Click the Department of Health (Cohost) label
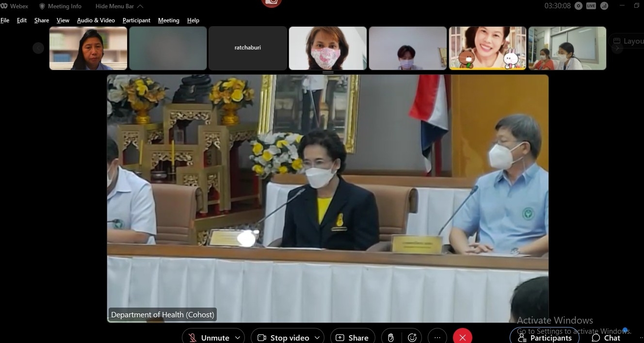Screen dimensions: 644x343 [162, 314]
